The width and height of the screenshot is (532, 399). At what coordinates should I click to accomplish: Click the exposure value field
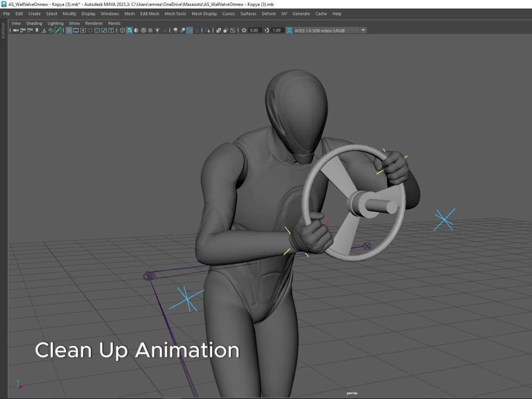(x=253, y=30)
